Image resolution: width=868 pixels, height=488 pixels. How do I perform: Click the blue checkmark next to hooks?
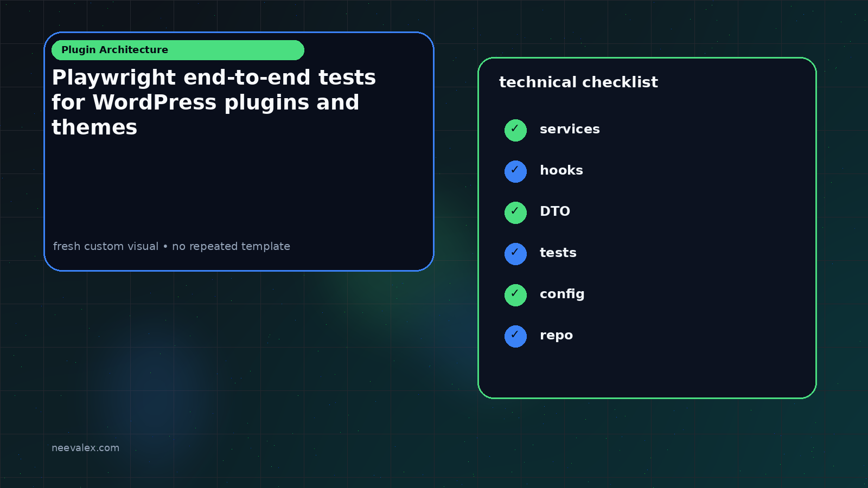(515, 171)
